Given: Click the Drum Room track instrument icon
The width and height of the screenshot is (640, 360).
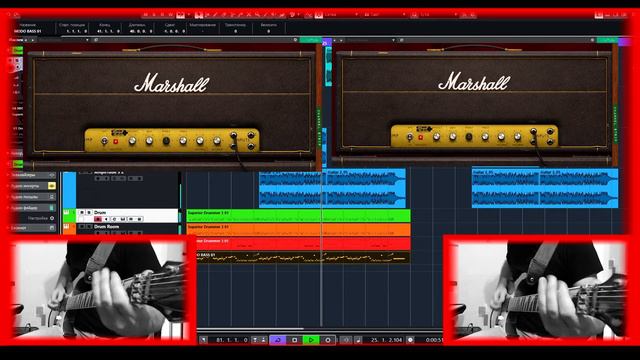Looking at the screenshot, I should [x=67, y=227].
